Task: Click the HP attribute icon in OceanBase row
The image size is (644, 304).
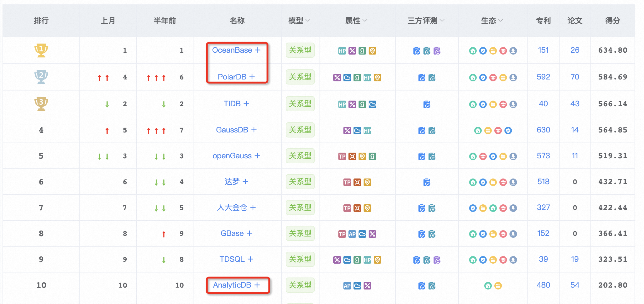Action: [342, 51]
